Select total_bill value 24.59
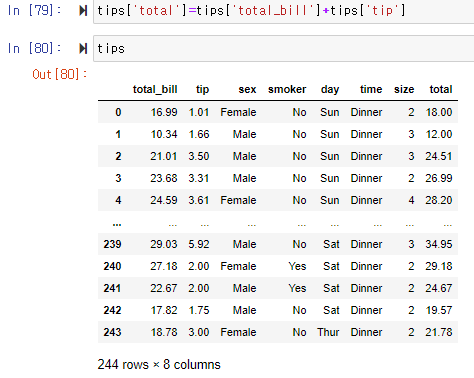This screenshot has height=378, width=474. [164, 200]
